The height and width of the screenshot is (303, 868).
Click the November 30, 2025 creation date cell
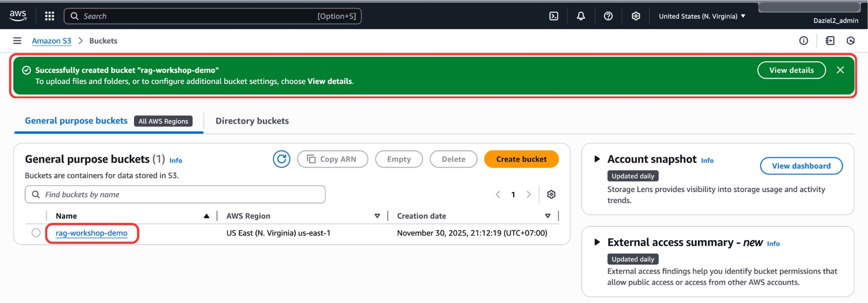[472, 233]
